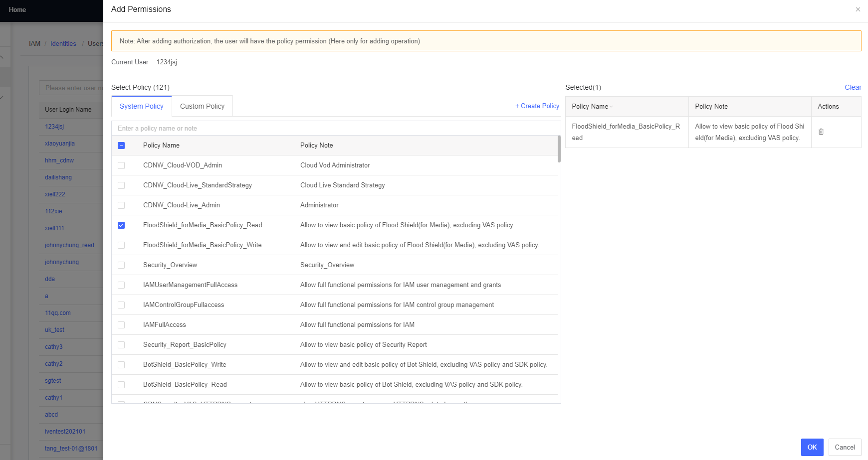The width and height of the screenshot is (868, 460).
Task: Switch to the Custom Policy tab
Action: tap(202, 106)
